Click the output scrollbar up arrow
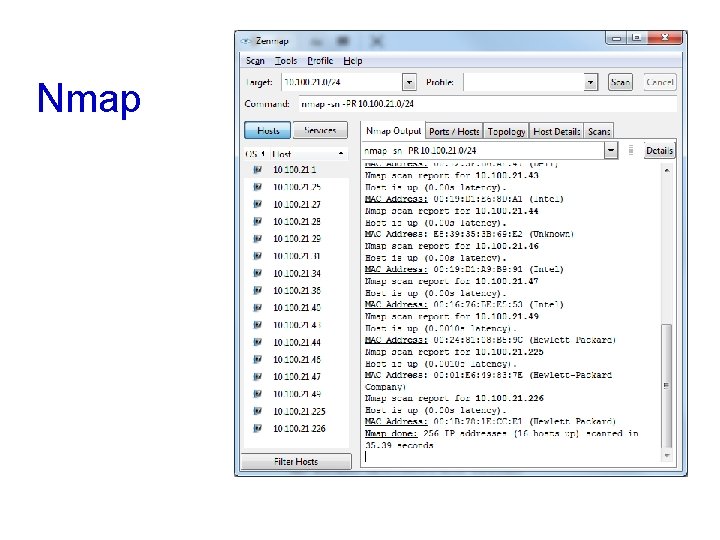This screenshot has width=720, height=540. [667, 170]
